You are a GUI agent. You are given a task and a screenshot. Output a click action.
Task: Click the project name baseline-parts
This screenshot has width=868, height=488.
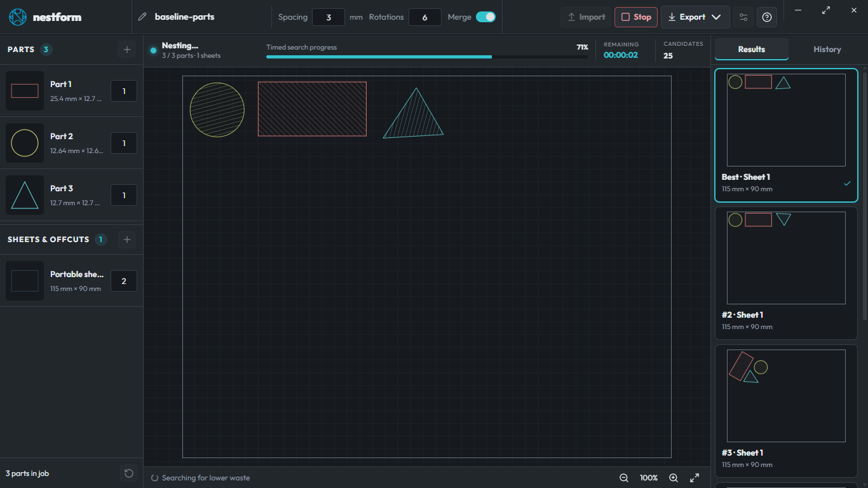[184, 17]
